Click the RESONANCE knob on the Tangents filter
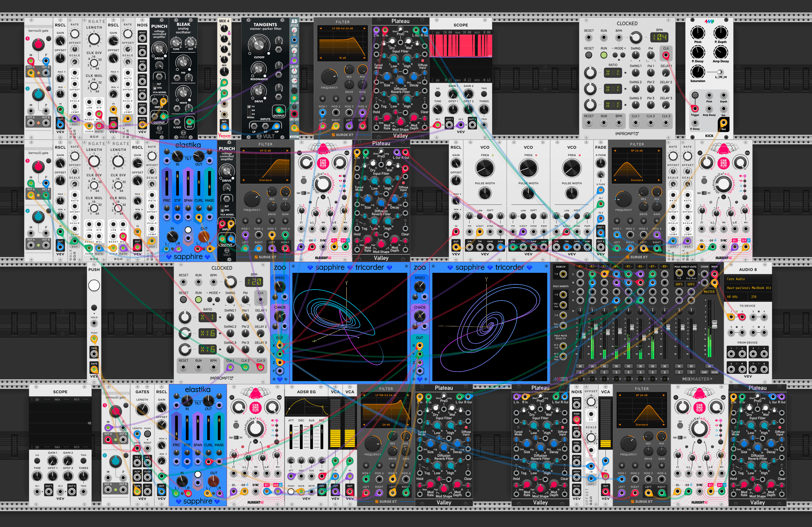Viewport: 812px width, 527px height. [259, 69]
